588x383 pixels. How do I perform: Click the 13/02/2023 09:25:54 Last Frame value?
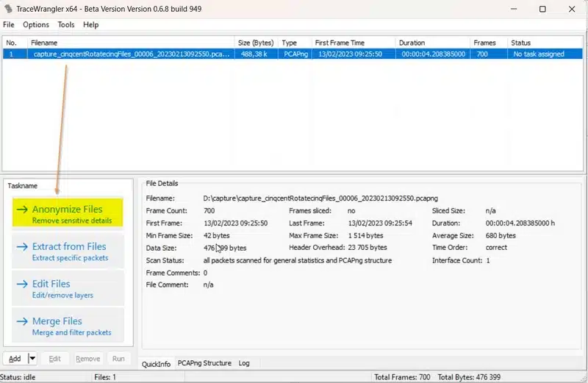point(380,223)
